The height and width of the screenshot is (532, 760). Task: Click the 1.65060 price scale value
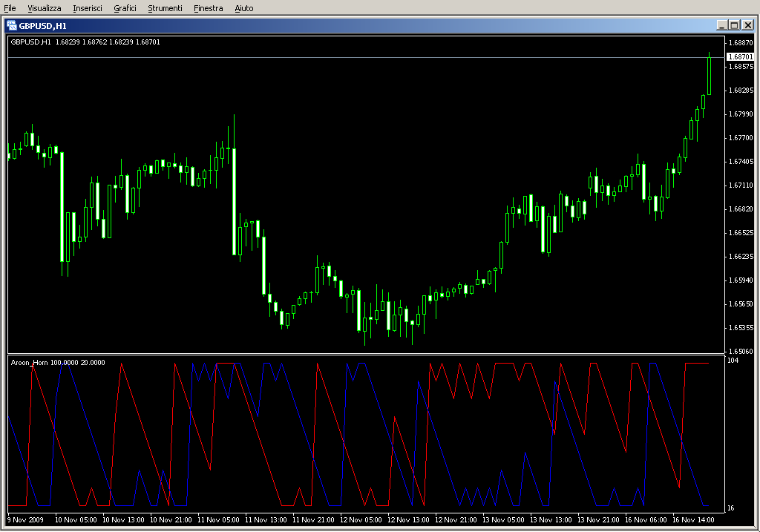[x=741, y=351]
